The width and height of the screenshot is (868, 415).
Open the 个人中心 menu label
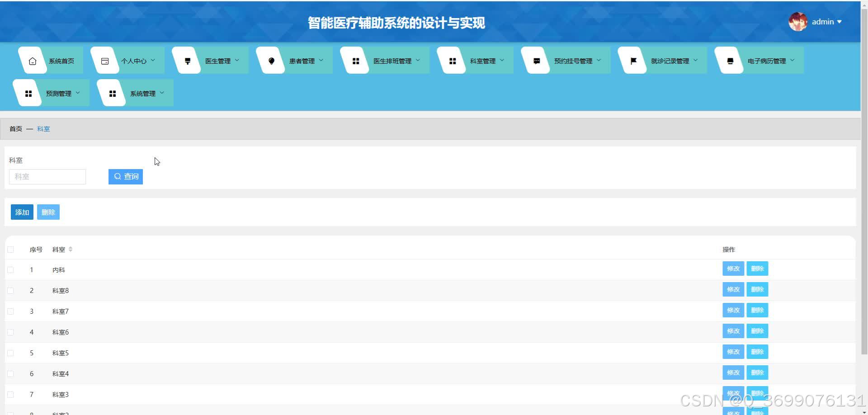click(x=134, y=61)
